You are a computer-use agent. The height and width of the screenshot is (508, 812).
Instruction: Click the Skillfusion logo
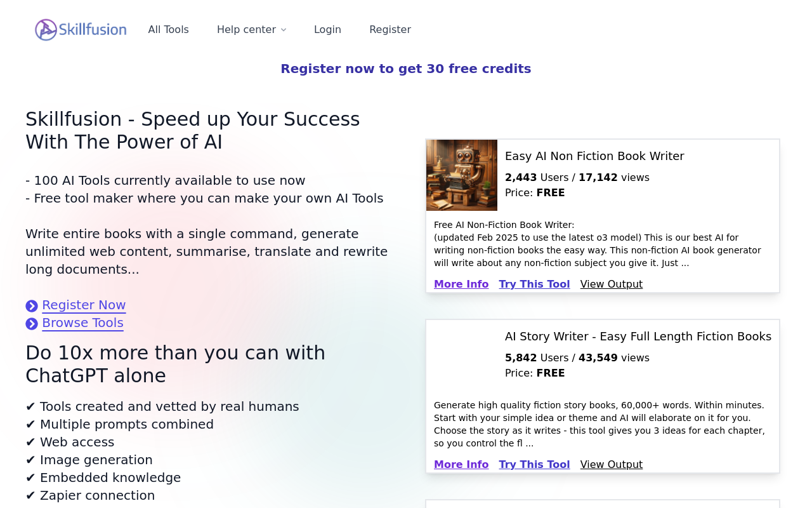tap(81, 30)
